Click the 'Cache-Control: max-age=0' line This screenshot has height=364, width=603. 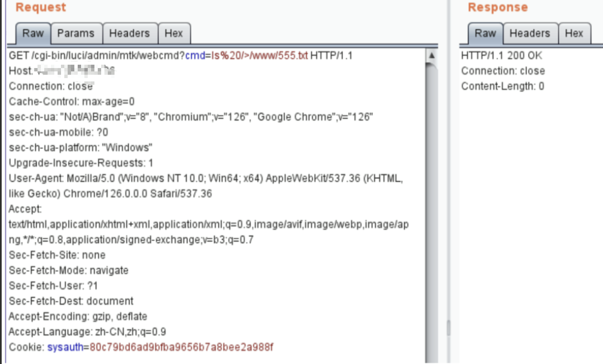tap(72, 102)
